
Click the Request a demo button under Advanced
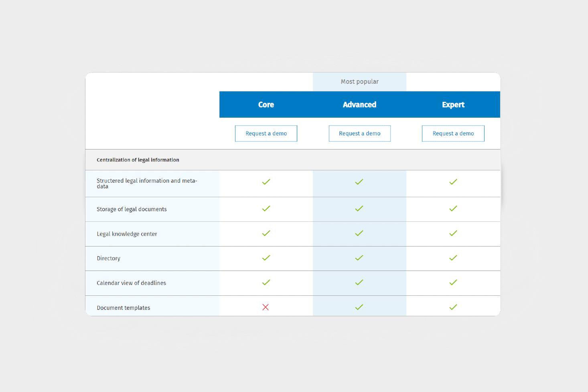coord(359,133)
